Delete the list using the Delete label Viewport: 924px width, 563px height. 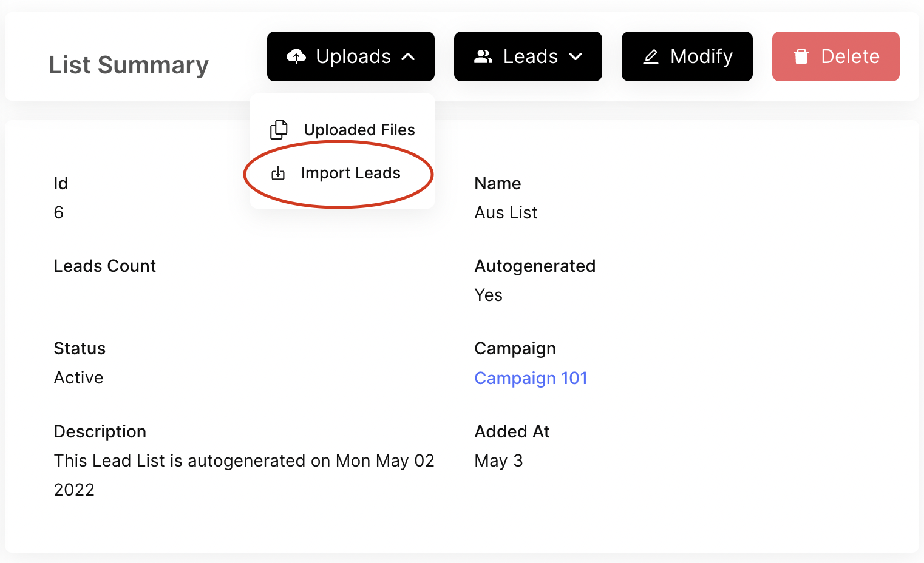point(850,56)
